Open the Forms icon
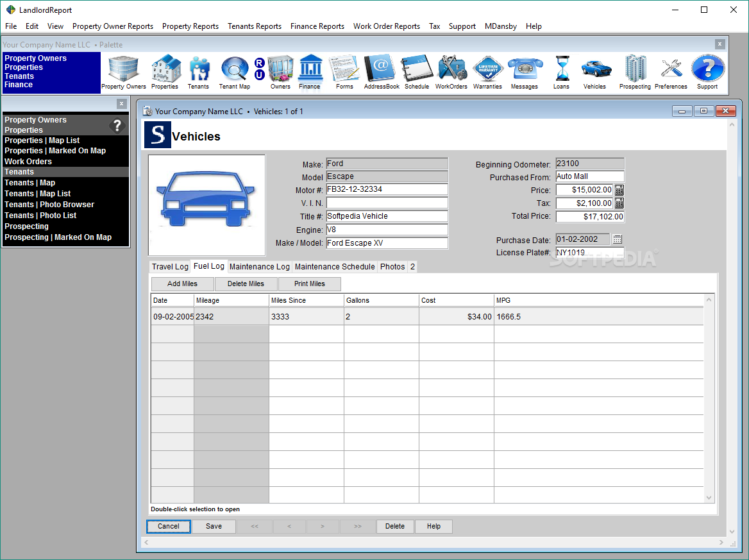Screen dimensions: 749x560 [344, 72]
